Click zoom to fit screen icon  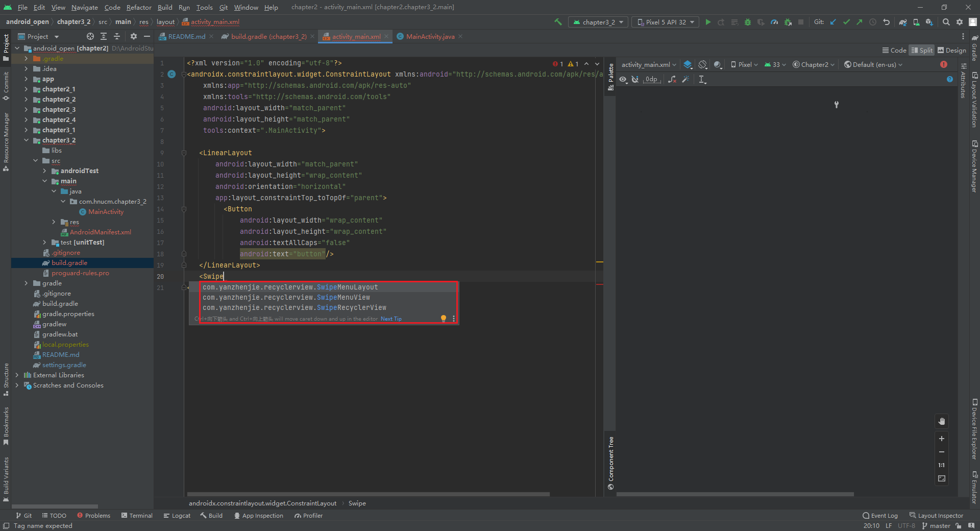tap(942, 478)
